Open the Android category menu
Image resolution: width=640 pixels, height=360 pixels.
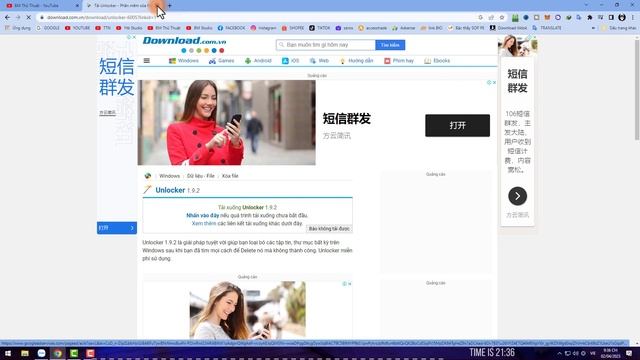pos(258,61)
